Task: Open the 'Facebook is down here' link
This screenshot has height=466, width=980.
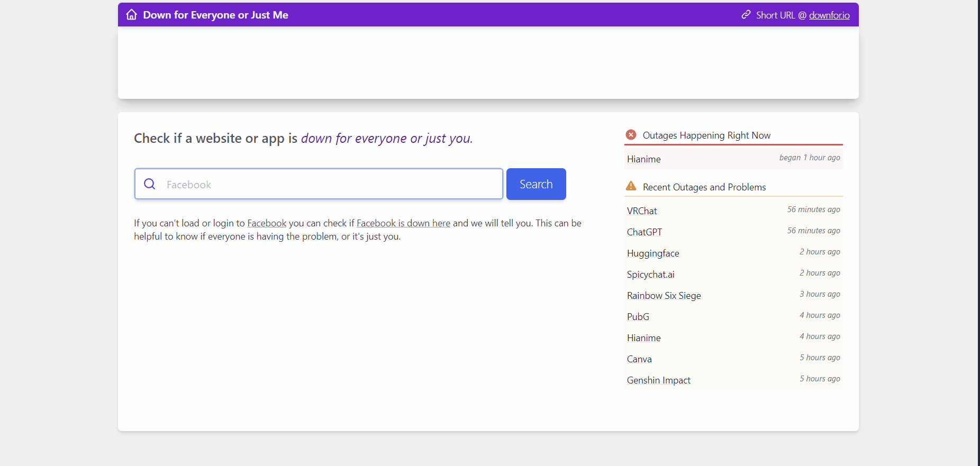Action: click(403, 223)
